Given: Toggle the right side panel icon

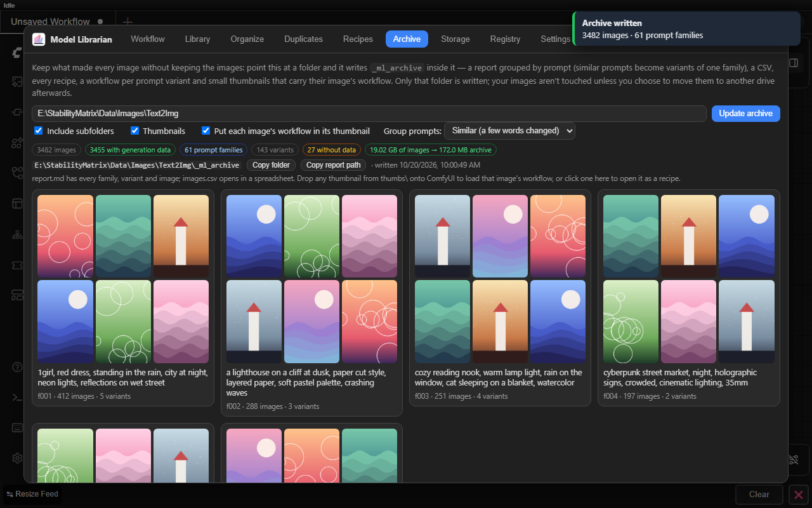Looking at the screenshot, I should click(794, 63).
